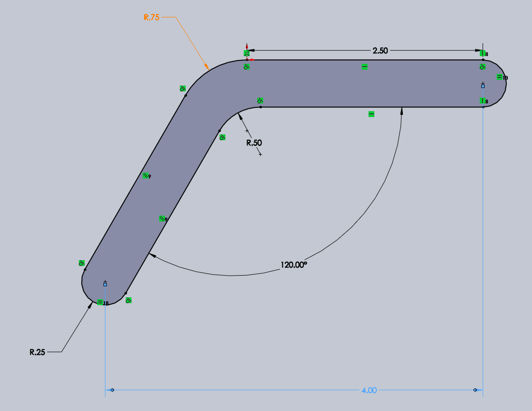
Task: Click the equal relation icon on the bottom-left arc
Action: point(100,303)
